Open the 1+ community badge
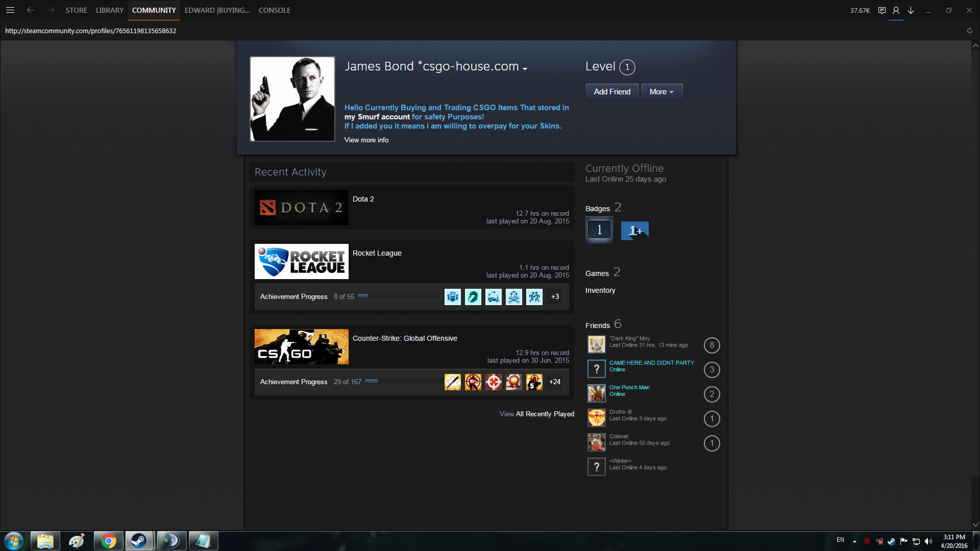The width and height of the screenshot is (980, 551). click(x=634, y=231)
